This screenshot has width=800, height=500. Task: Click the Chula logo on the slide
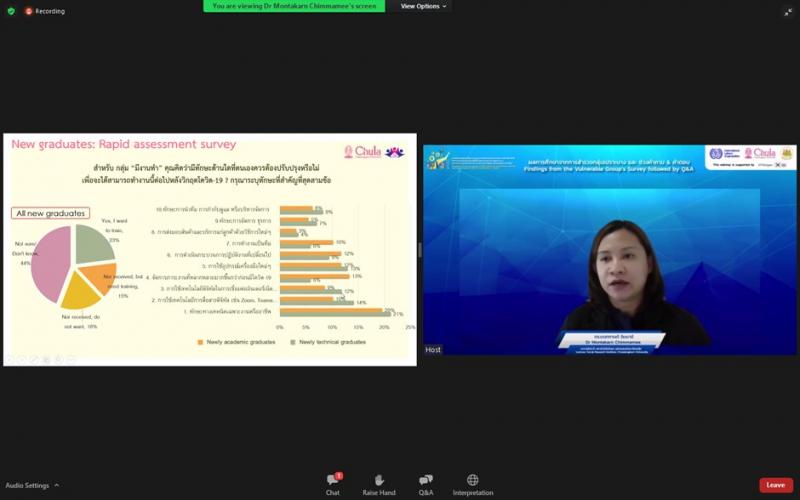pos(363,152)
